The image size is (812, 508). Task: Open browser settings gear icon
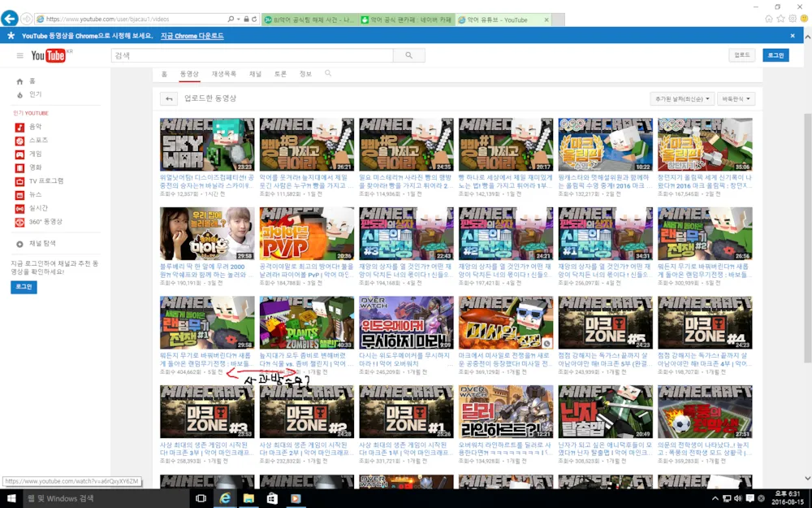pyautogui.click(x=793, y=19)
